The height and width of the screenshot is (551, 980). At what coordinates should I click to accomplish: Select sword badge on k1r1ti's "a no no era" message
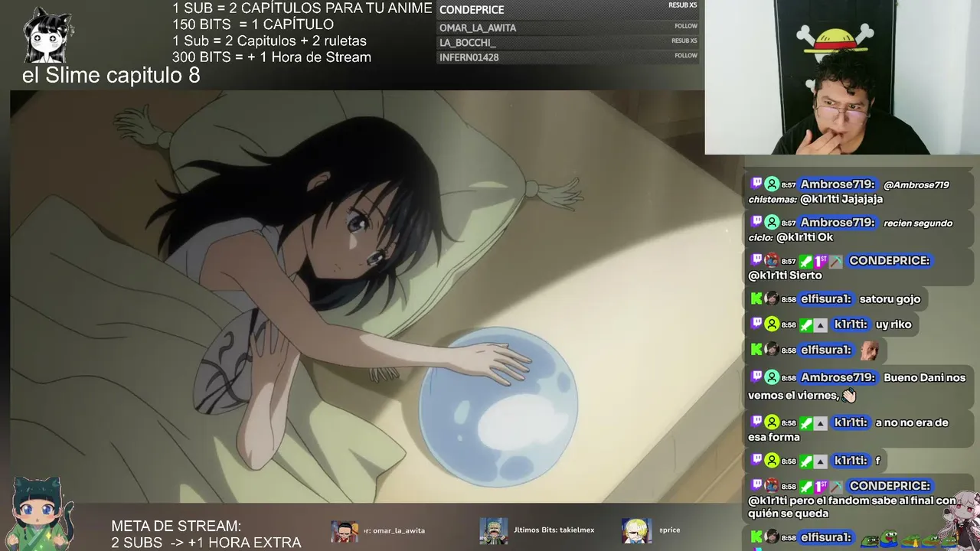tap(805, 422)
